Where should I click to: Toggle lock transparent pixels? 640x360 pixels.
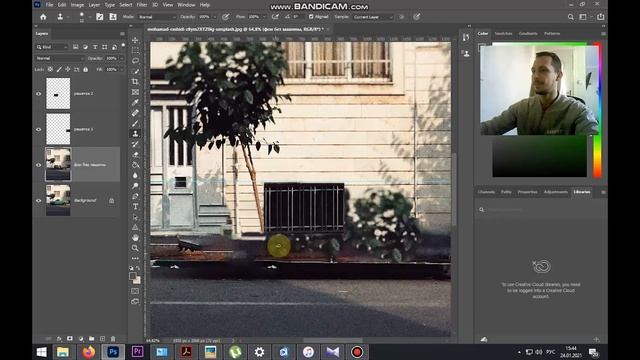tap(50, 69)
